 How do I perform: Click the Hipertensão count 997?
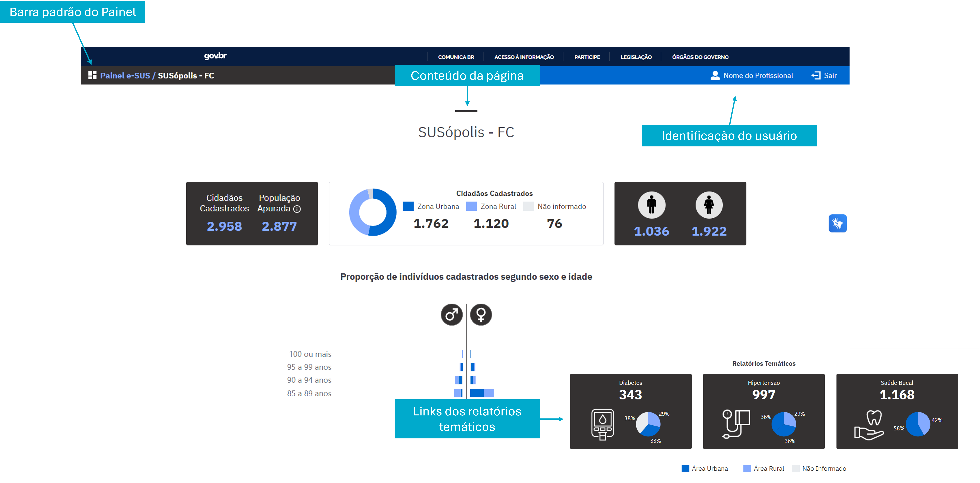(764, 395)
